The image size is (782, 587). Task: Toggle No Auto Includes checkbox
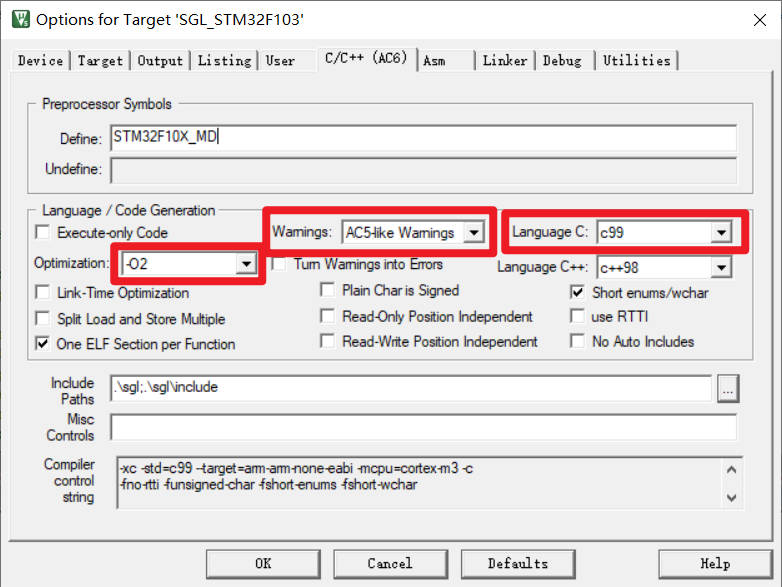tap(578, 342)
